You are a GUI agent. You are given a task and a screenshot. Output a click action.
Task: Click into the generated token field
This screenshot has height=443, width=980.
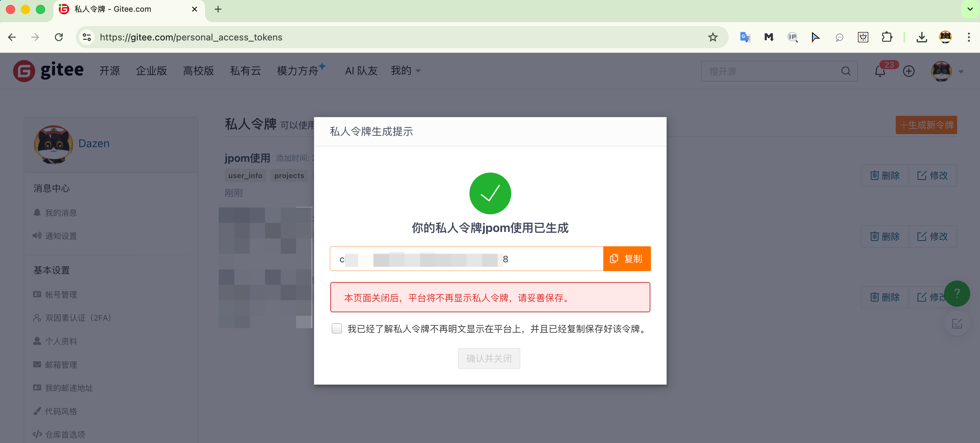tap(466, 259)
